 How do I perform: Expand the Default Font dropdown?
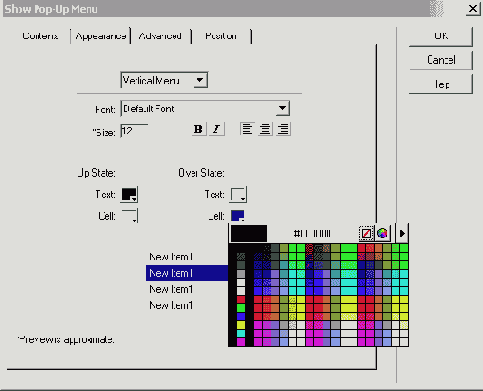(x=282, y=108)
